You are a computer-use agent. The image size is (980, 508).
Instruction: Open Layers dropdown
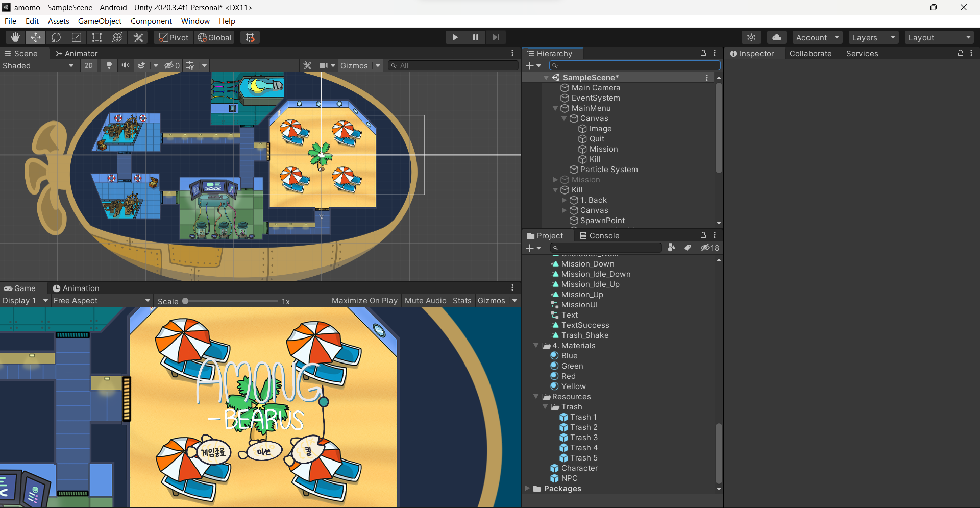point(873,37)
